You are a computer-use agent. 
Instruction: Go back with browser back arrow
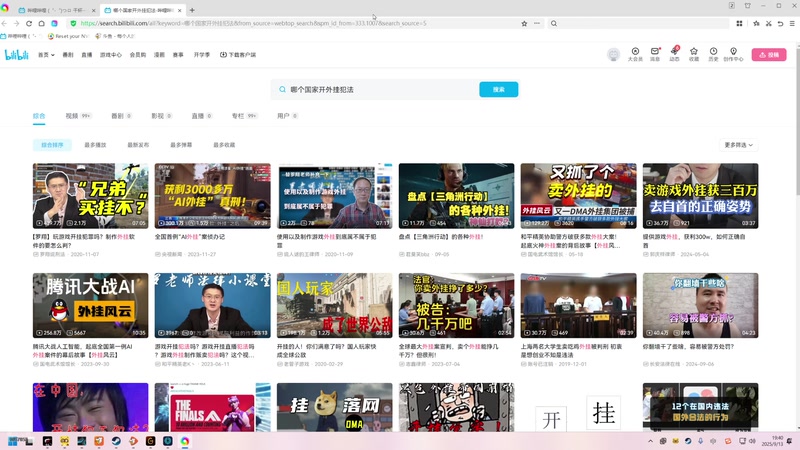(4, 23)
